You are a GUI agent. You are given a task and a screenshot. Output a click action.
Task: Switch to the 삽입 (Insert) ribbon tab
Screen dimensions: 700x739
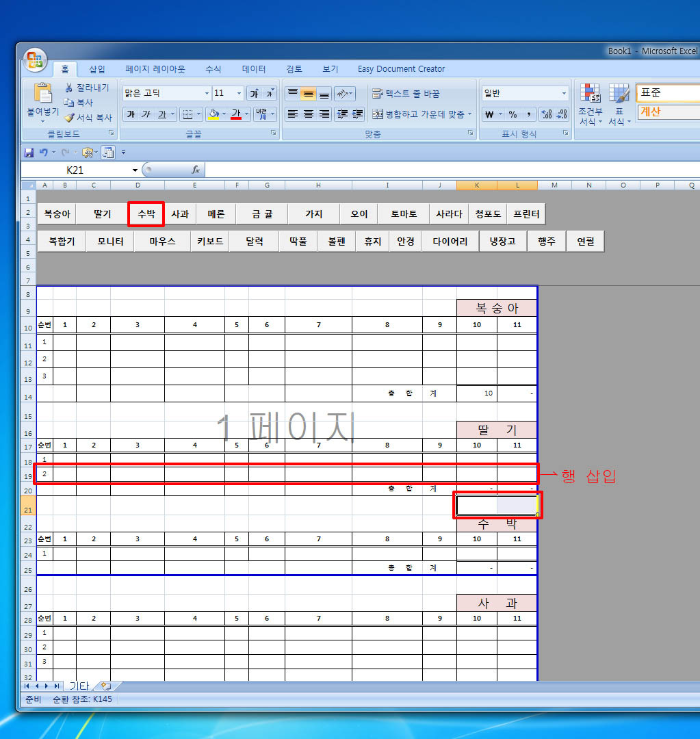pos(97,69)
